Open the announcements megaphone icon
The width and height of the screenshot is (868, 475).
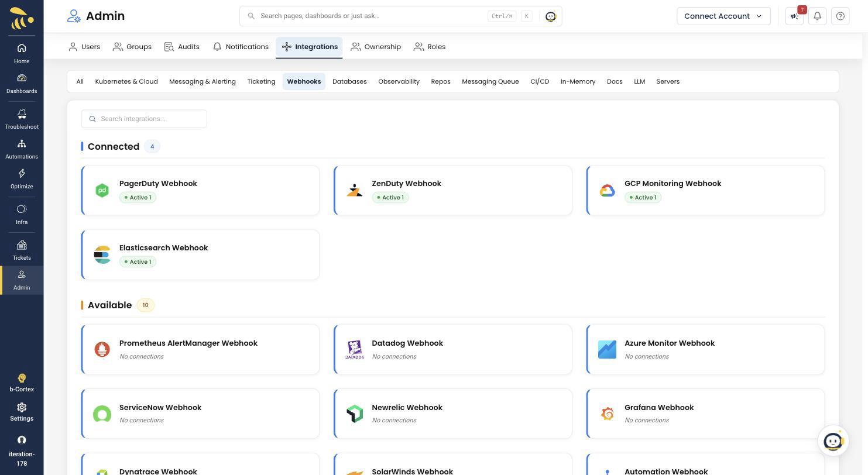tap(794, 16)
